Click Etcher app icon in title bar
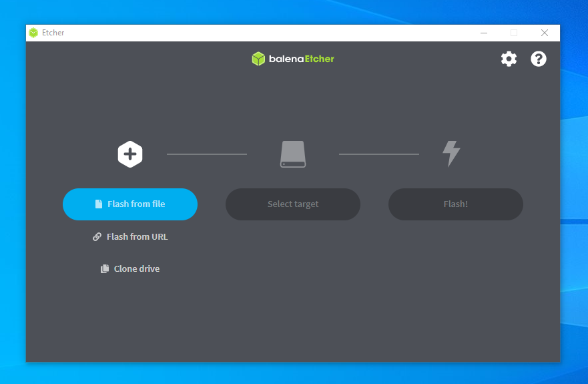The height and width of the screenshot is (384, 588). 33,33
